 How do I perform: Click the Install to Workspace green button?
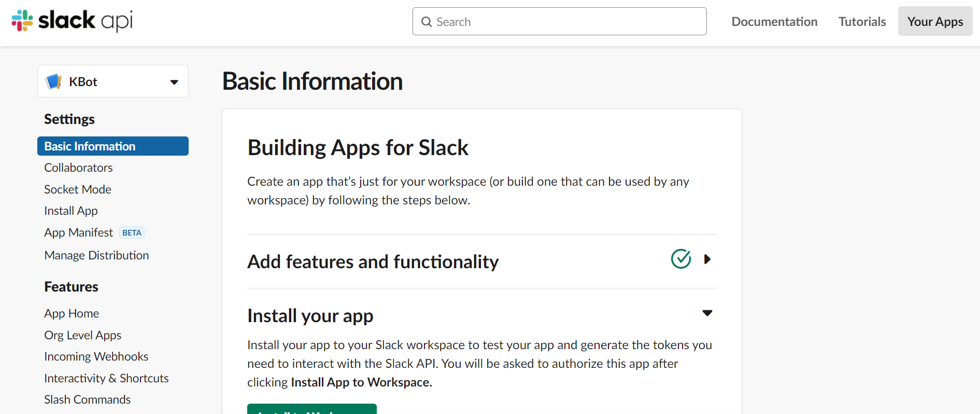point(312,409)
